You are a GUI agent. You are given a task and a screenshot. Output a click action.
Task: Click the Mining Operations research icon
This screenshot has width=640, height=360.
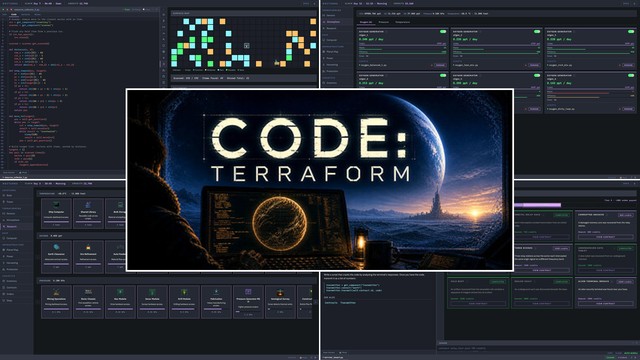tap(56, 292)
